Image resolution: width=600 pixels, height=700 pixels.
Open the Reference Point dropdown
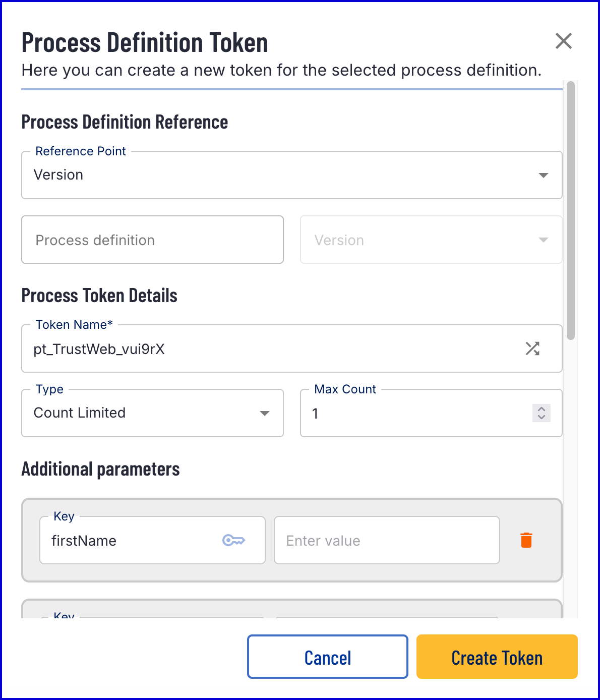coord(282,175)
